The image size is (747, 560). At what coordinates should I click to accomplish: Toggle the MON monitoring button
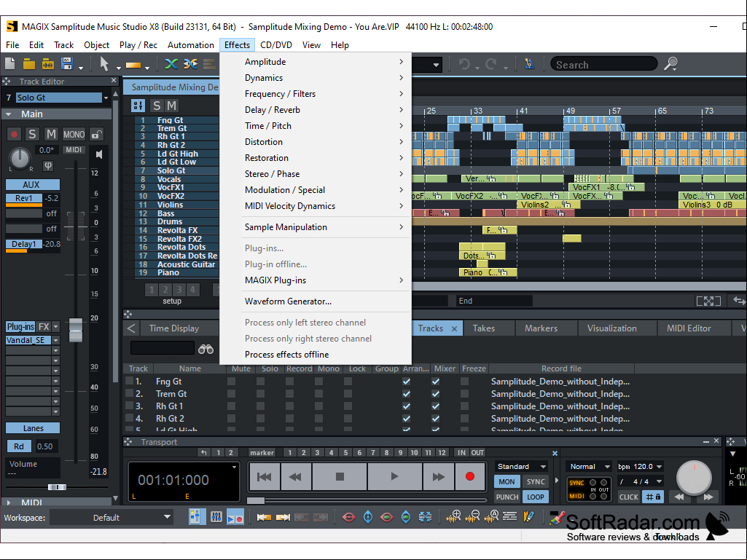click(507, 481)
